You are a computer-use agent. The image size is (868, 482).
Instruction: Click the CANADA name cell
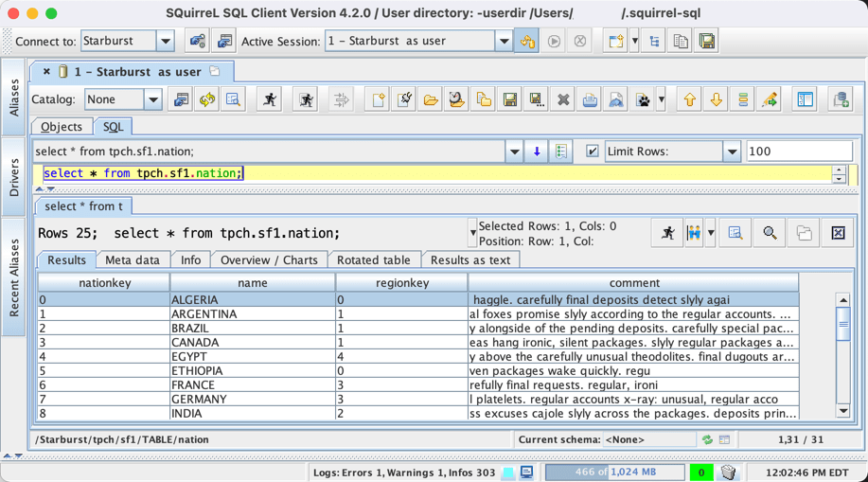253,343
